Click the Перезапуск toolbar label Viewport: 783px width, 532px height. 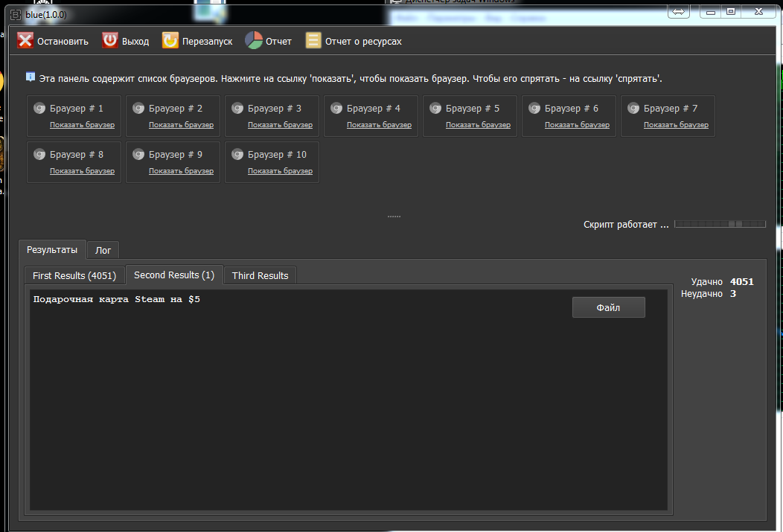(x=207, y=42)
